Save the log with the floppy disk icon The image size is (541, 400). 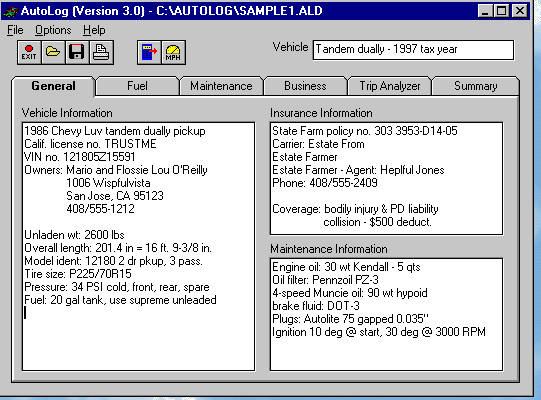coord(77,52)
